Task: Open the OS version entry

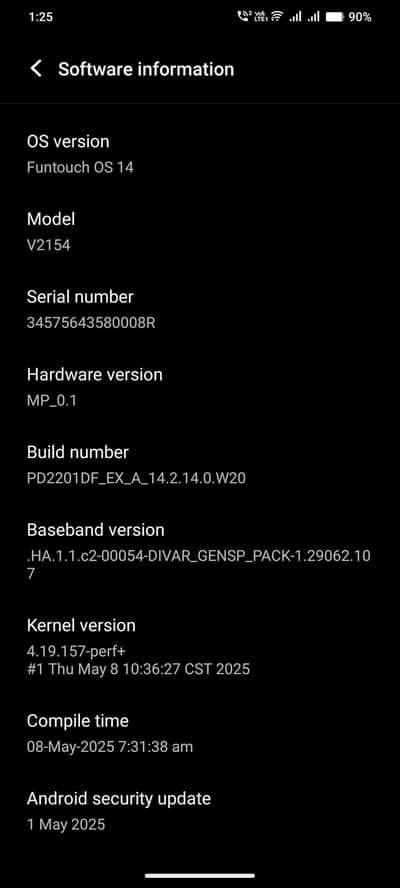Action: [200, 154]
